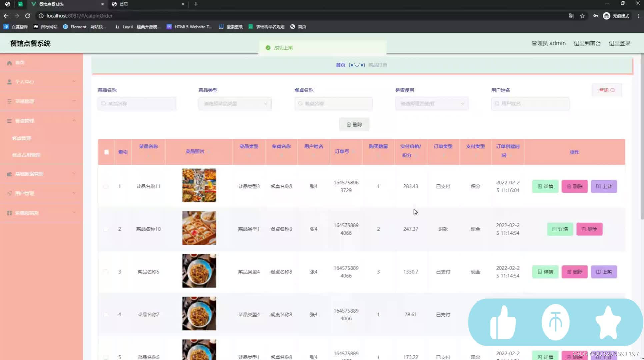
Task: Bookmark page with star icon
Action: click(582, 16)
